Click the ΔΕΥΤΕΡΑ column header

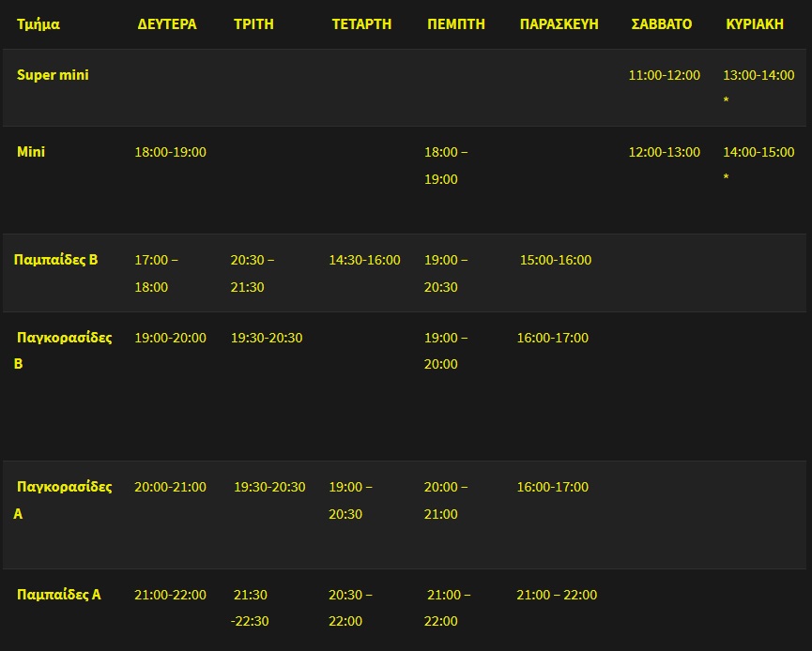167,24
